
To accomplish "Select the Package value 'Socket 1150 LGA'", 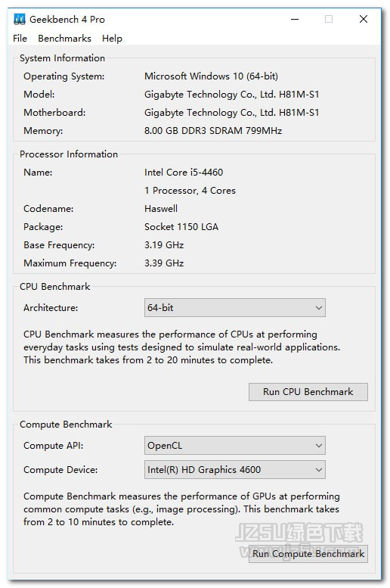I will 181,227.
